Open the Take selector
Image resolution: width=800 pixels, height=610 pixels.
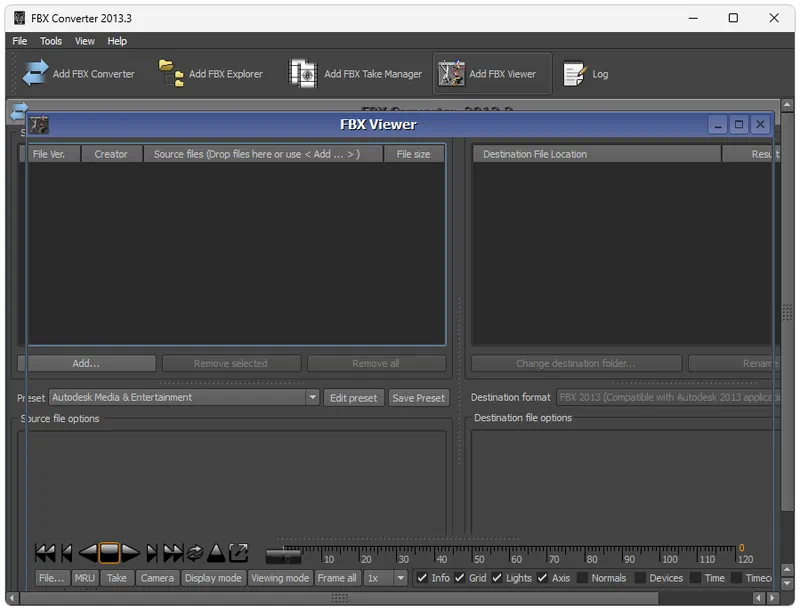click(x=116, y=578)
